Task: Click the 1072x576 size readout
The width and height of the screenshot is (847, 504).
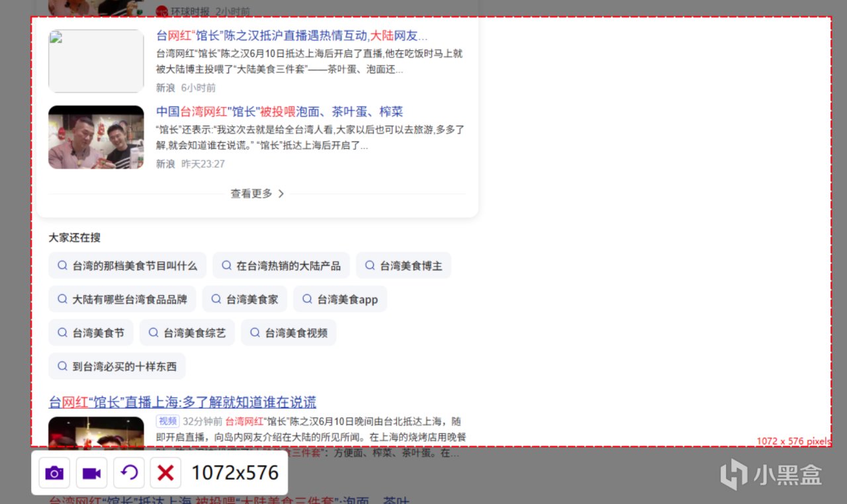Action: 235,473
